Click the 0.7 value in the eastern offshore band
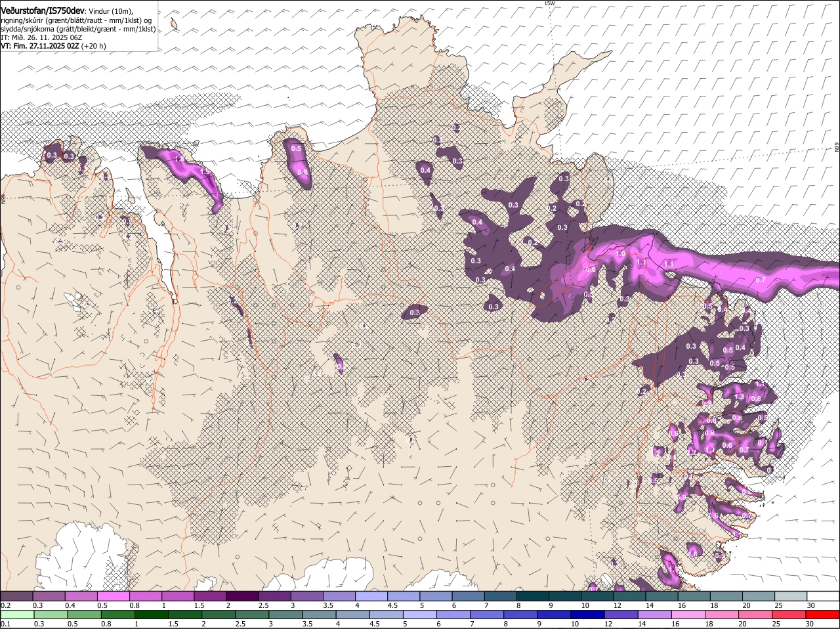This screenshot has width=840, height=629. coord(761,280)
